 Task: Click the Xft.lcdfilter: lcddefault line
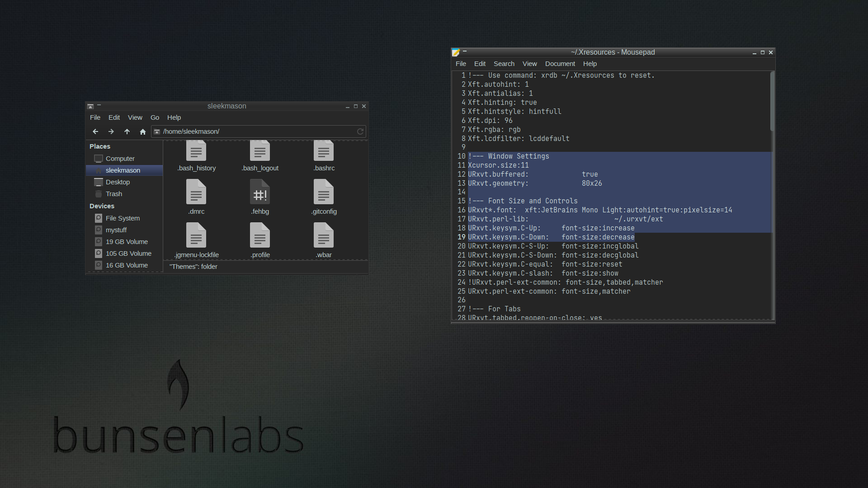click(519, 139)
